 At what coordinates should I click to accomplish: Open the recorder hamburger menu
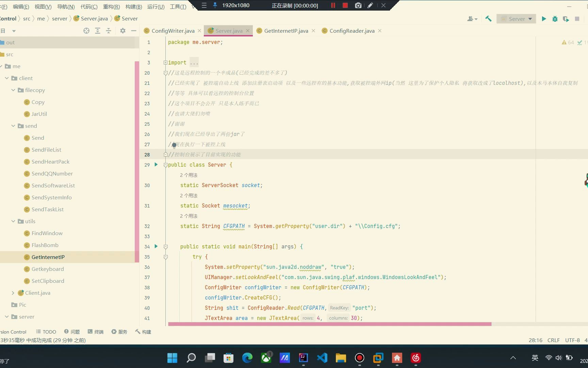204,5
